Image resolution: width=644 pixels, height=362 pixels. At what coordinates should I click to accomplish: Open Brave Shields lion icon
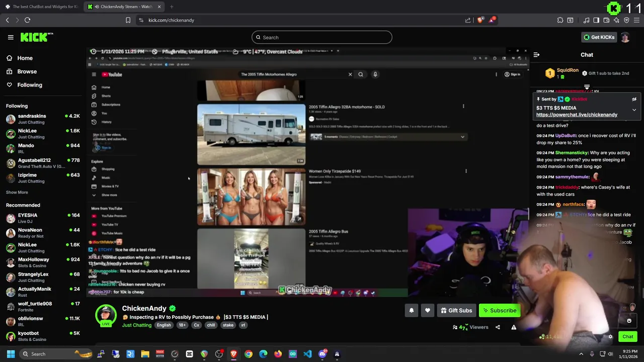[x=480, y=20]
